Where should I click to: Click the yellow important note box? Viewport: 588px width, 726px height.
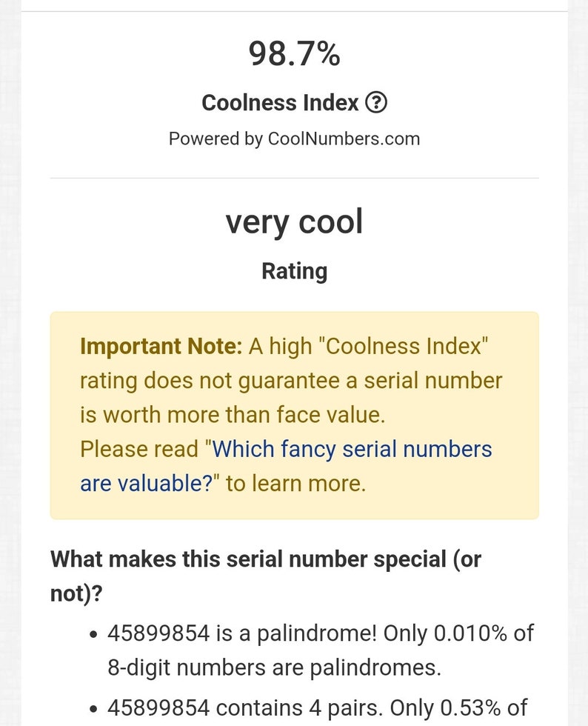click(295, 416)
